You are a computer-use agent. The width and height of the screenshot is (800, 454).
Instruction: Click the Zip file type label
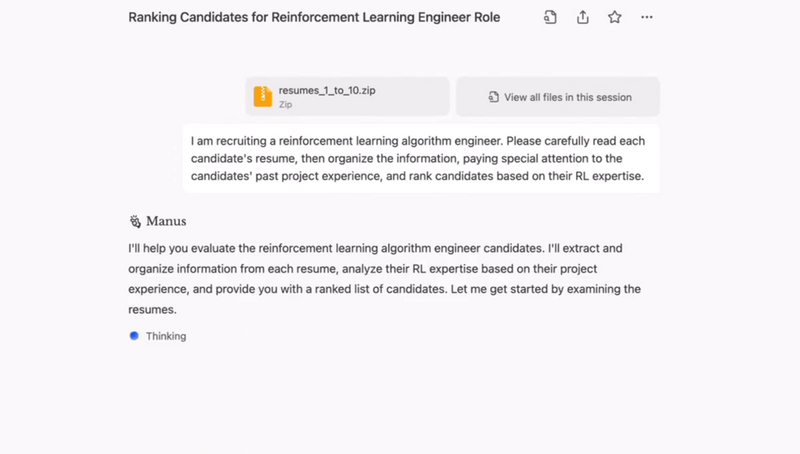pyautogui.click(x=285, y=104)
